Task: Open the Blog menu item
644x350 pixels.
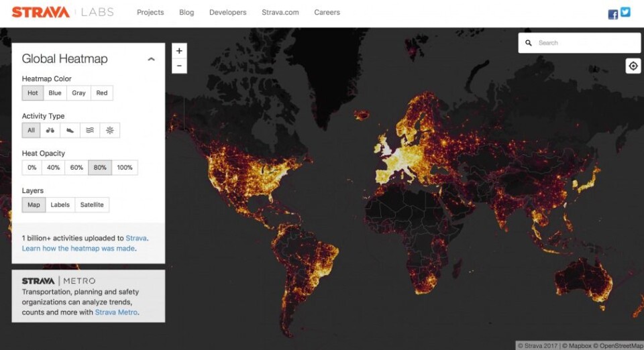Action: pyautogui.click(x=186, y=12)
